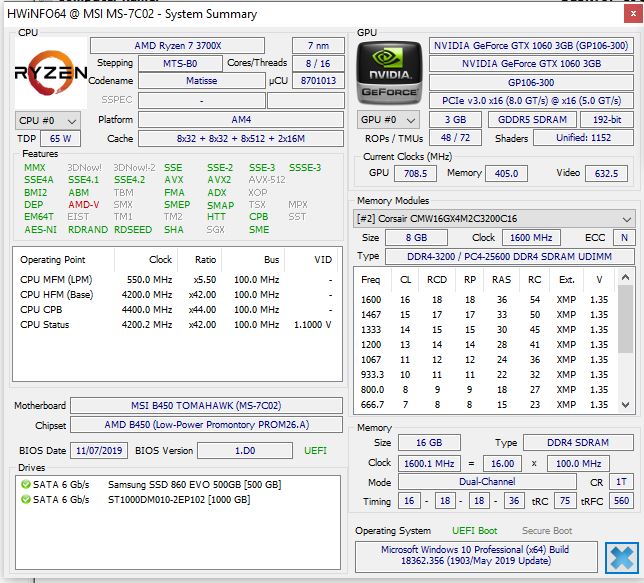Click the GPU memory clock 405.0 field

pos(506,173)
